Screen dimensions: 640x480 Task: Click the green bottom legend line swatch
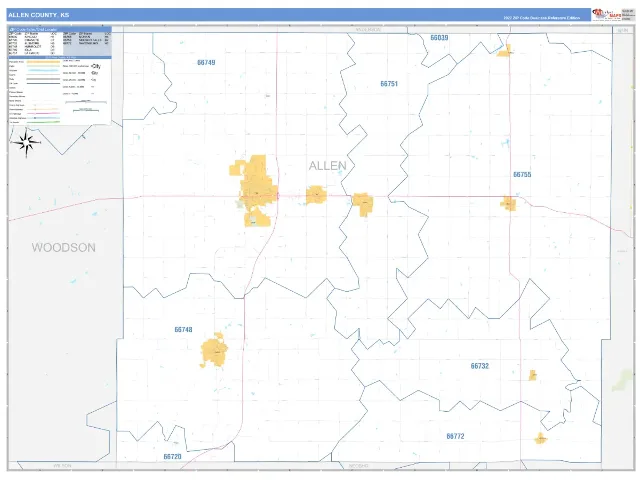click(43, 122)
